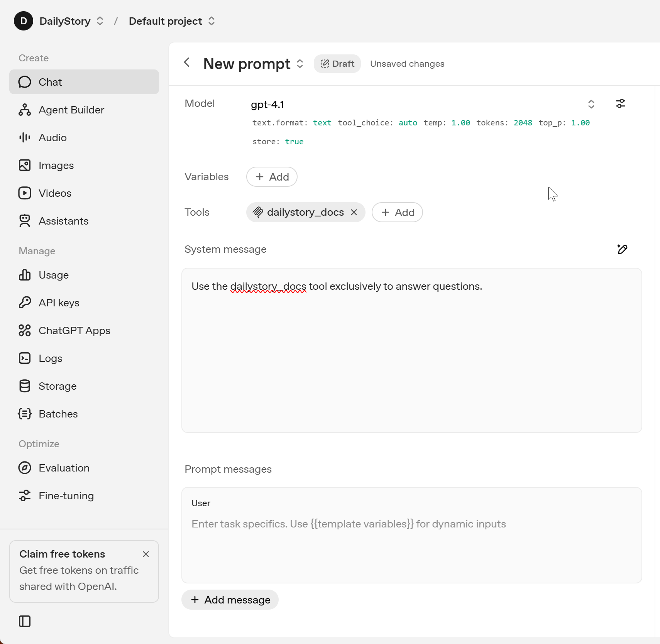Expand the DailyStory organization switcher

click(x=100, y=21)
